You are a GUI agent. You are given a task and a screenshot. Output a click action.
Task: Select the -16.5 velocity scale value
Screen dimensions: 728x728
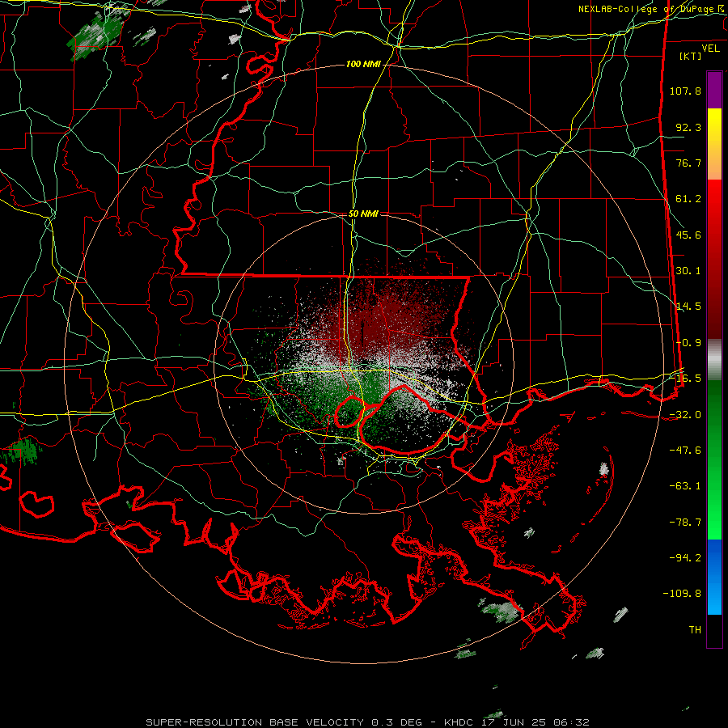(x=685, y=379)
